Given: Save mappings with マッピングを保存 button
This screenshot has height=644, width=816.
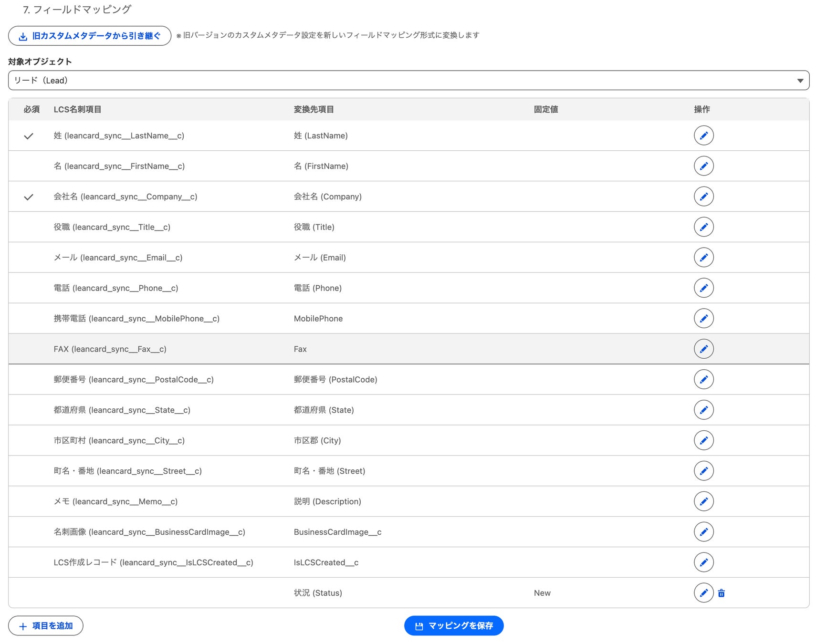Looking at the screenshot, I should [454, 626].
